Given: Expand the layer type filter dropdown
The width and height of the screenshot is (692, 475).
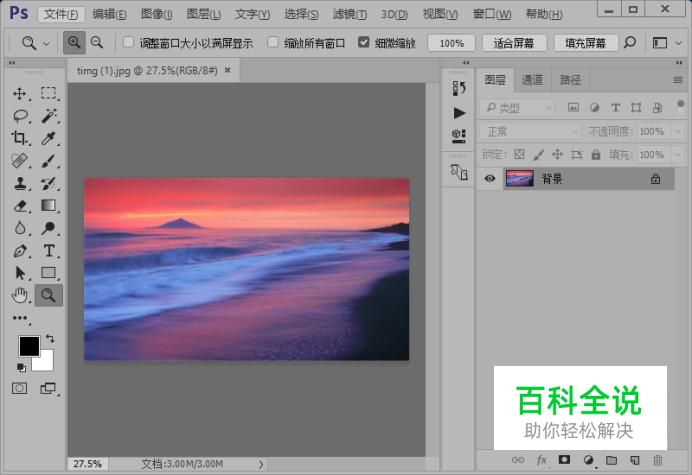Looking at the screenshot, I should coord(517,108).
